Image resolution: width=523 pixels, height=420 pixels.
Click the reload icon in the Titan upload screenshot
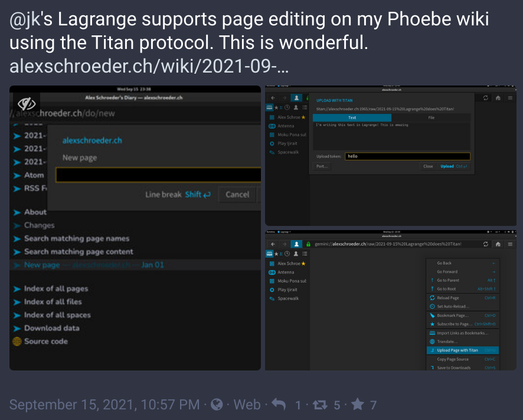pos(486,98)
